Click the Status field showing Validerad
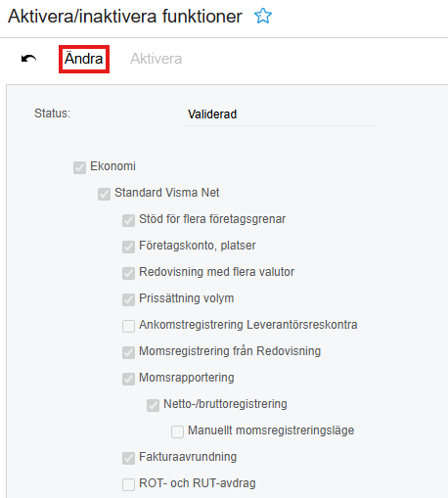Image resolution: width=448 pixels, height=498 pixels. pyautogui.click(x=279, y=114)
